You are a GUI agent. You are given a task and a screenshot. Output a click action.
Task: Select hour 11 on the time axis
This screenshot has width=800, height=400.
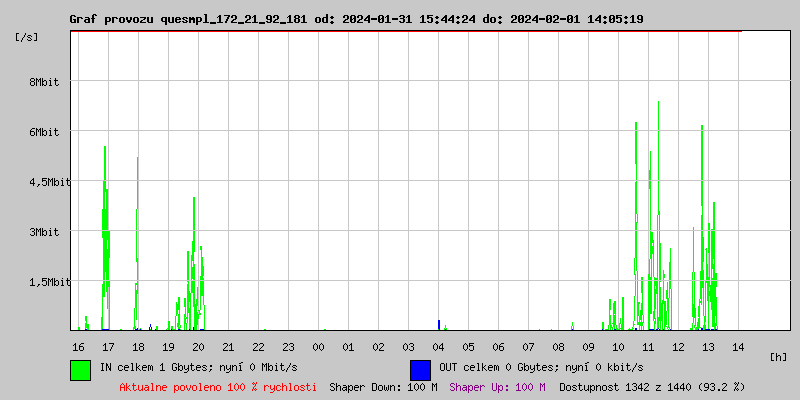point(648,346)
